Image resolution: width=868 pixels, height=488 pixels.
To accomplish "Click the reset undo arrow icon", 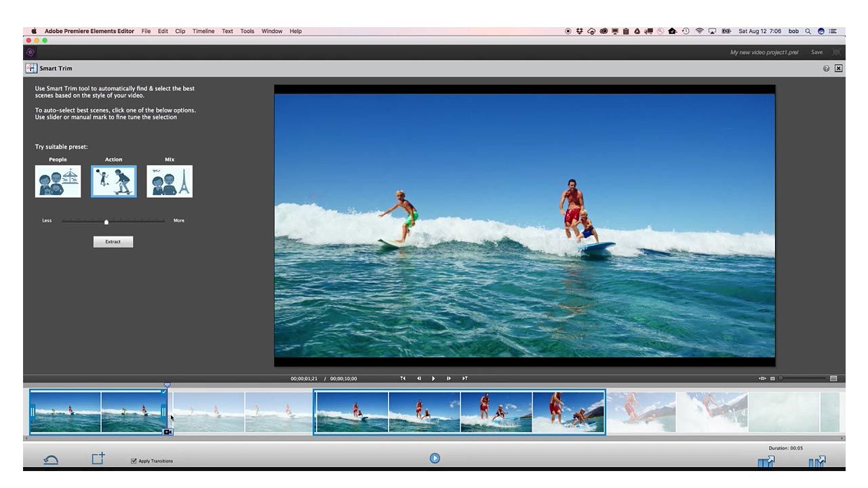I will point(51,460).
